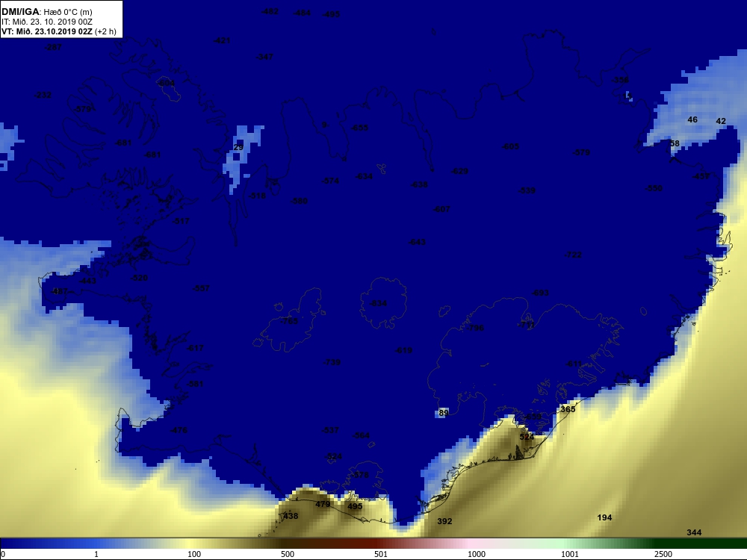Click the map value '-739'
This screenshot has width=747, height=560.
pyautogui.click(x=332, y=362)
